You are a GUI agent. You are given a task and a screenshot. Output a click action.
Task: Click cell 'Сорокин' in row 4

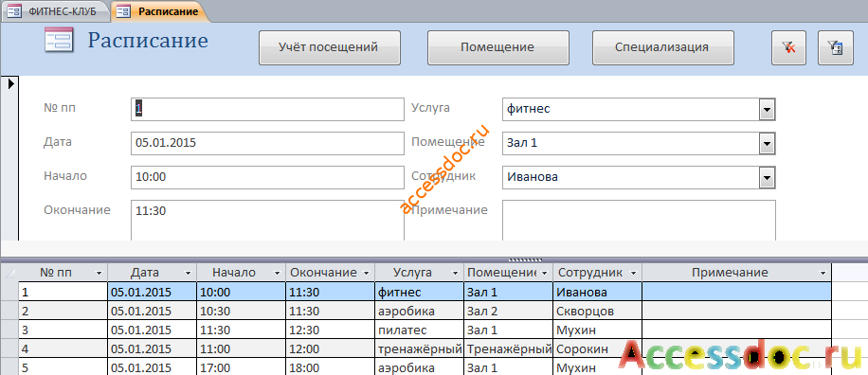597,349
